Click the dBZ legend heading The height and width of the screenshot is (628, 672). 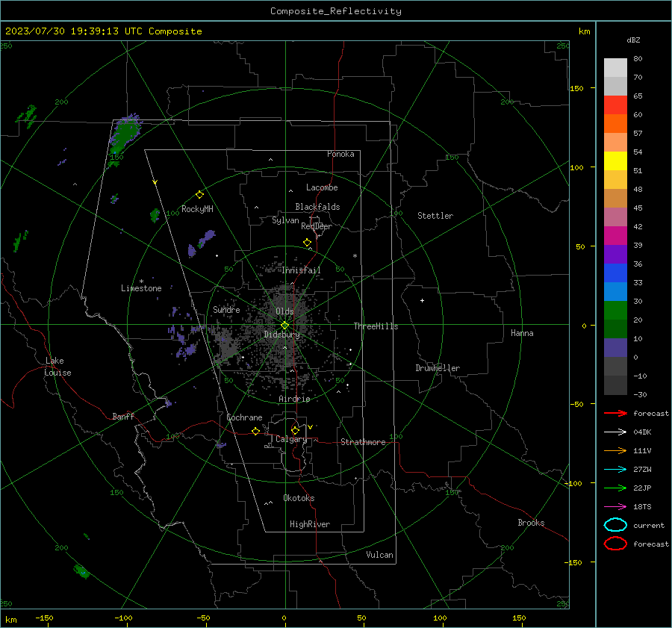(633, 40)
